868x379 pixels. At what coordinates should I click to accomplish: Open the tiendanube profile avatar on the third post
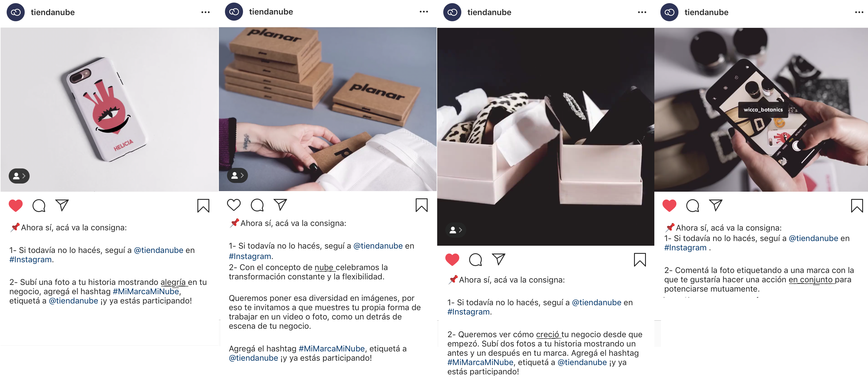(452, 12)
